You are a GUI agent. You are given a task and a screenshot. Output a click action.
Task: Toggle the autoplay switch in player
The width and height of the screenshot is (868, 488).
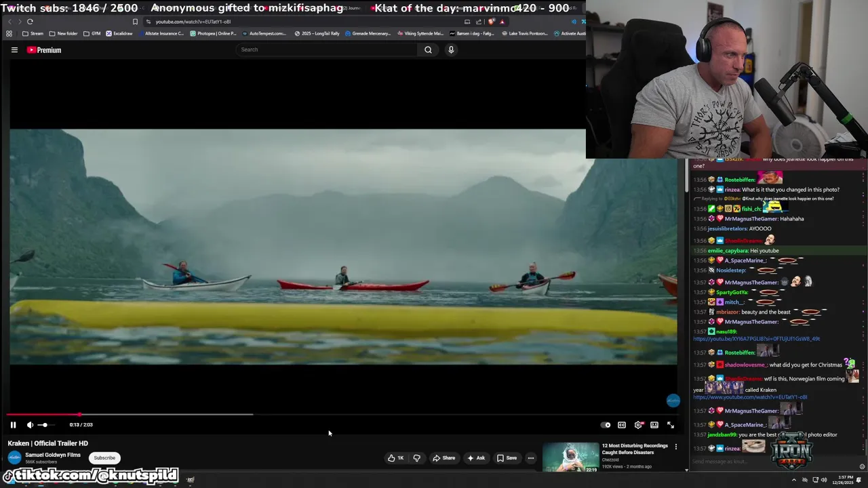[606, 425]
